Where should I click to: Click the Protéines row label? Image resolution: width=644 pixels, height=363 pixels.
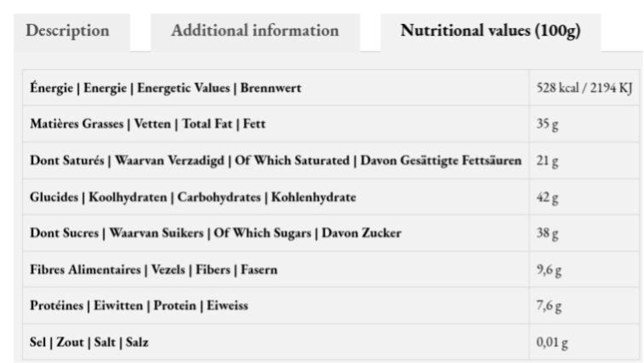point(139,305)
